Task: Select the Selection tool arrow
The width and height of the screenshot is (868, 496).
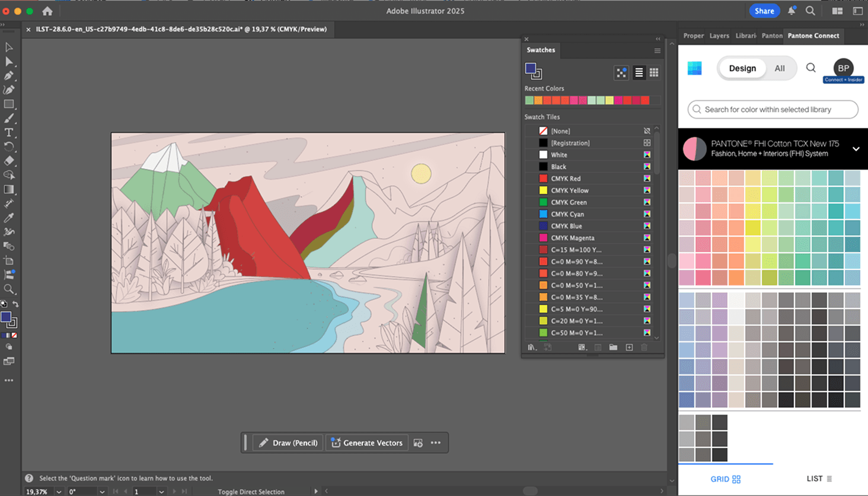Action: click(9, 47)
